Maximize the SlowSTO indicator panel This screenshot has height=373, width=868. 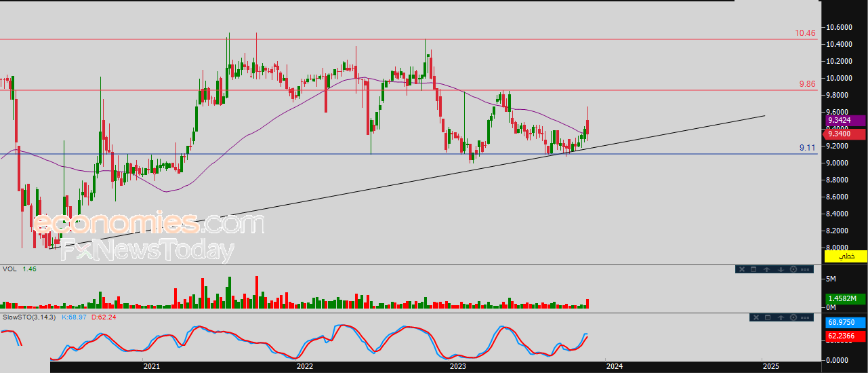tap(768, 317)
